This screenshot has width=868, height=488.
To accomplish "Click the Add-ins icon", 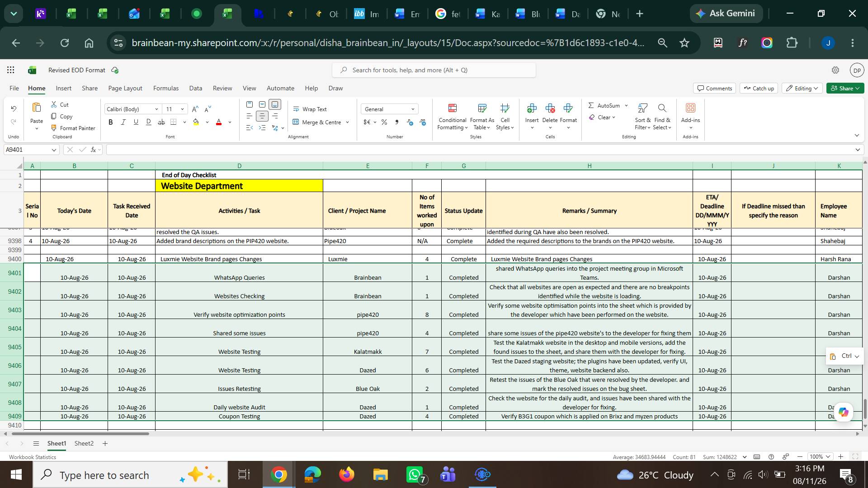I will (690, 108).
